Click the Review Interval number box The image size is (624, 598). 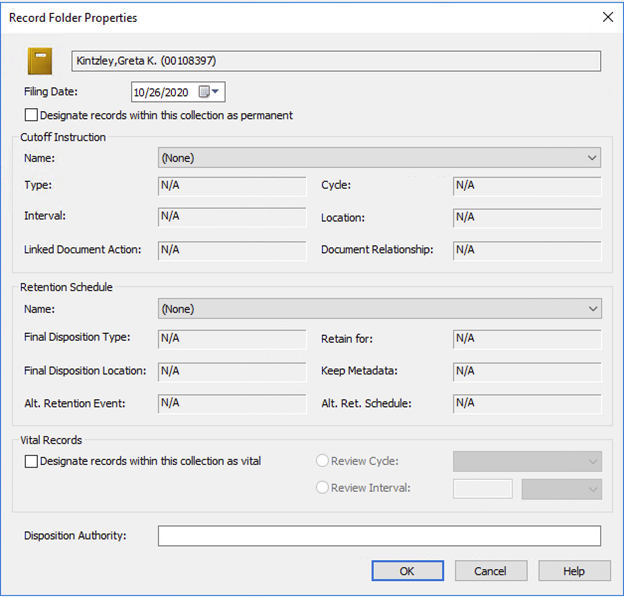(x=482, y=489)
